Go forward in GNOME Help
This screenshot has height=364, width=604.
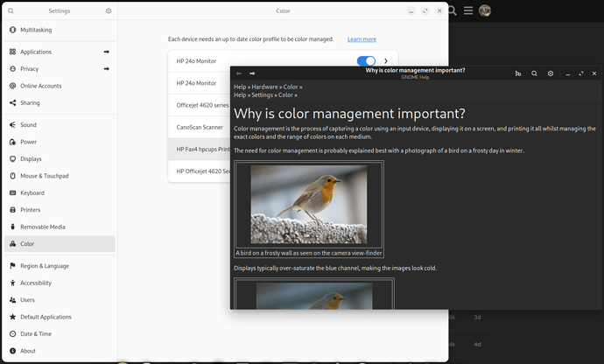pyautogui.click(x=252, y=73)
